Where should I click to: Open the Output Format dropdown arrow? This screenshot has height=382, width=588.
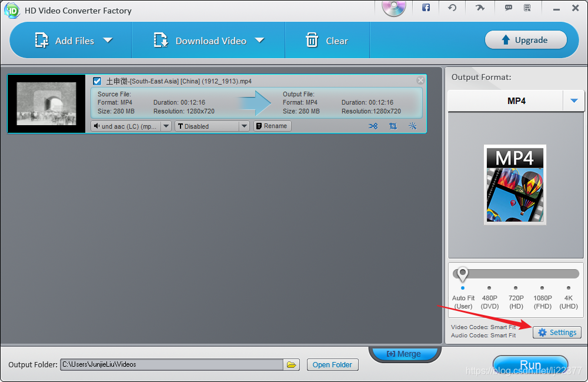point(574,100)
